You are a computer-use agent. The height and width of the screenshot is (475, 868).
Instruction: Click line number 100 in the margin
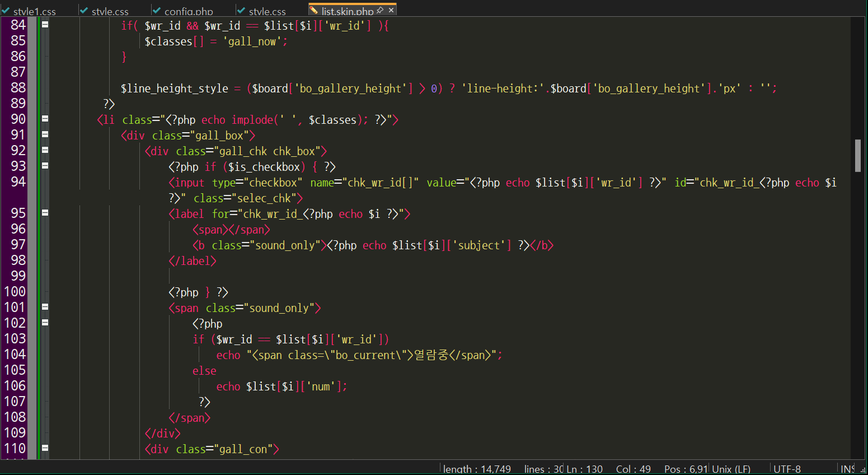click(15, 291)
